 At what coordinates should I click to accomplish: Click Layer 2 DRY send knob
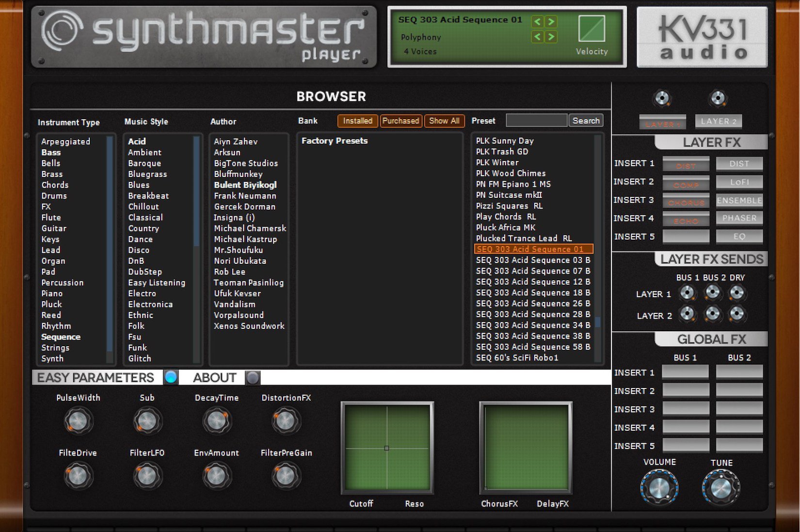tap(737, 314)
